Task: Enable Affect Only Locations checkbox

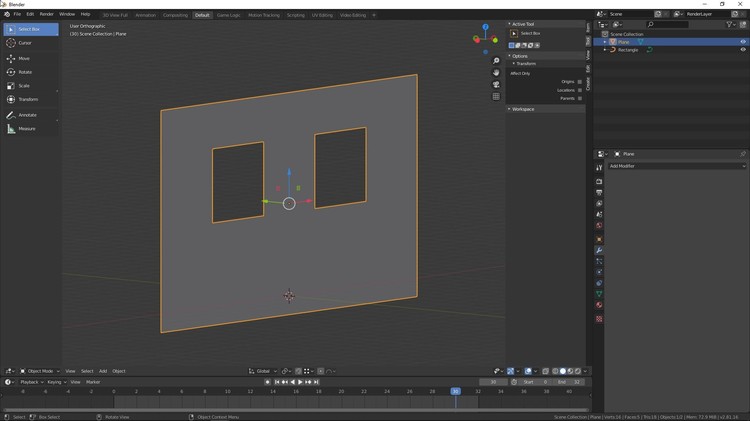Action: point(580,90)
